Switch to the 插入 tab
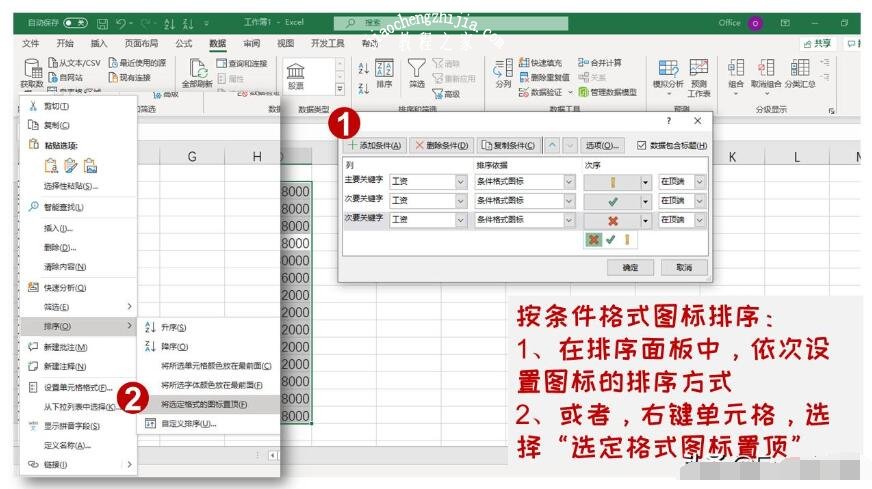 click(99, 43)
